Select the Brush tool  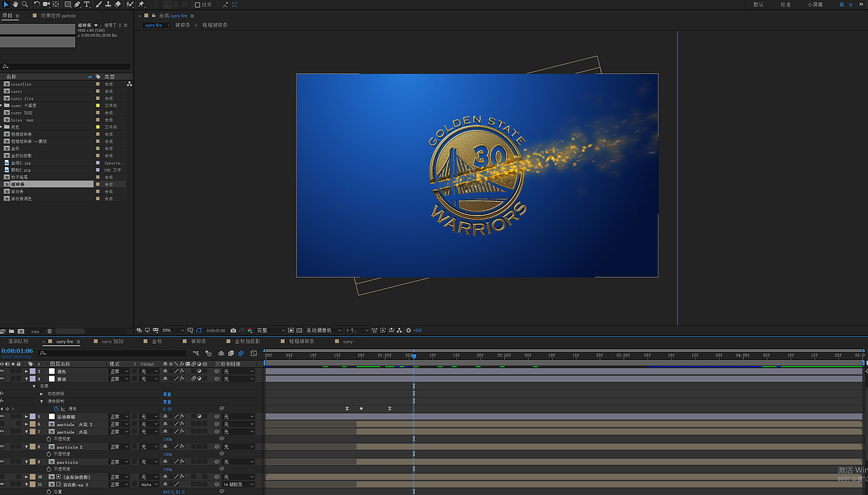click(x=99, y=4)
